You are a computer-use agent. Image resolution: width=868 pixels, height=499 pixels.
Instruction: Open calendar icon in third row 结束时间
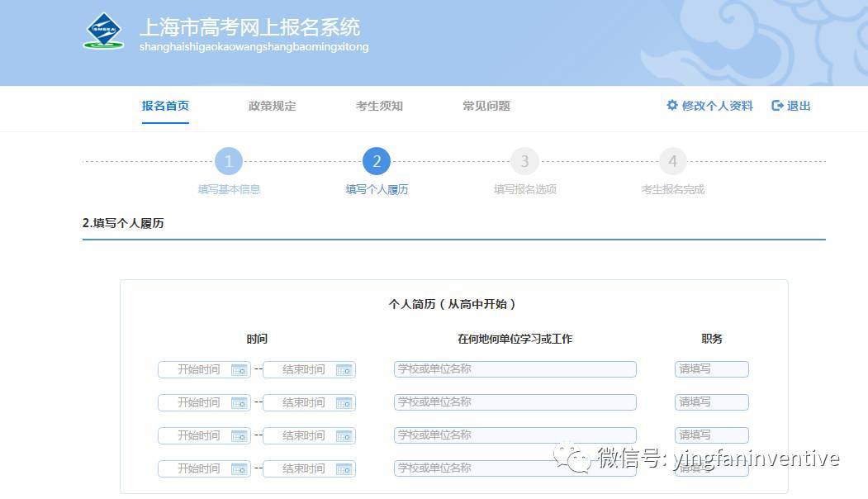point(344,436)
